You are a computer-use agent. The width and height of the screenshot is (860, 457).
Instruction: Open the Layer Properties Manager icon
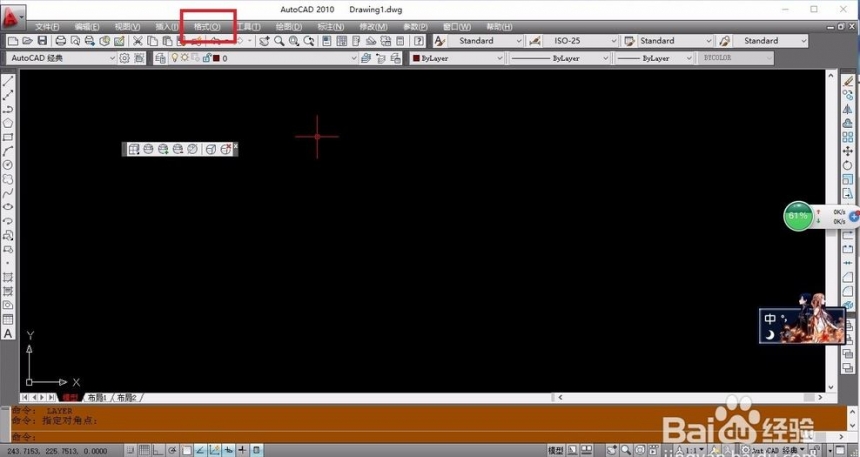(x=160, y=58)
